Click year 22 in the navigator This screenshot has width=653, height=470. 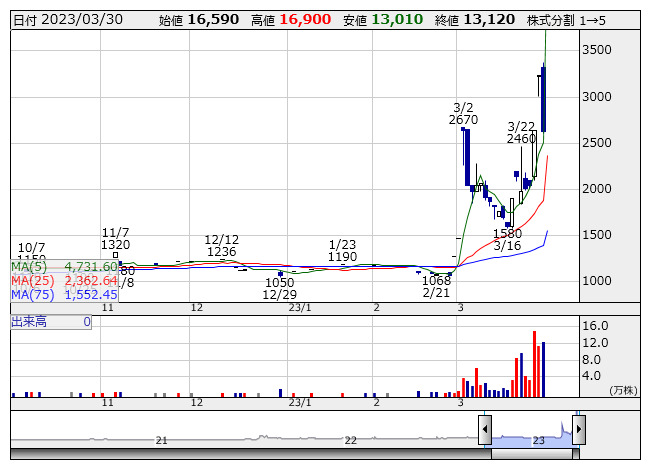pos(350,440)
